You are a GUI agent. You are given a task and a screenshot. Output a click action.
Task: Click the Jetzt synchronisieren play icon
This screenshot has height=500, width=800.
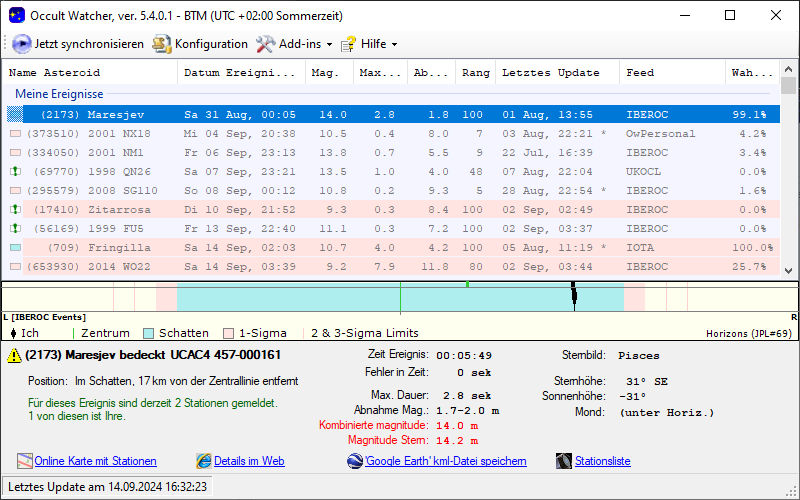21,44
